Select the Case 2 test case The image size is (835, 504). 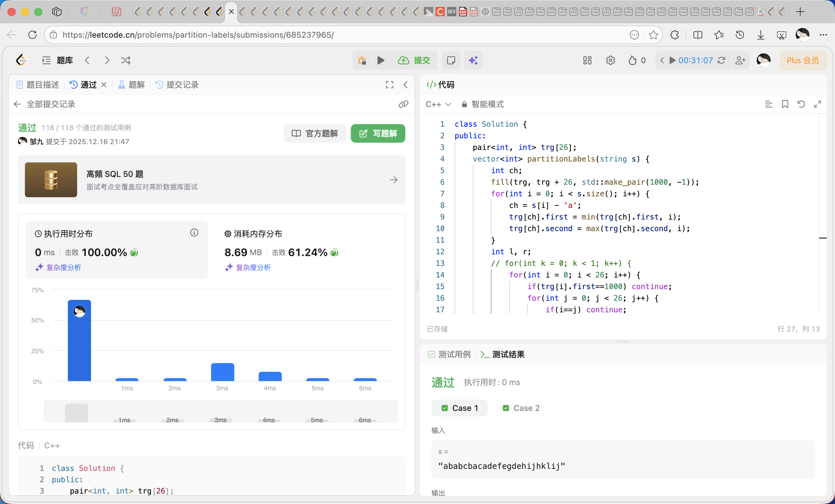click(521, 408)
